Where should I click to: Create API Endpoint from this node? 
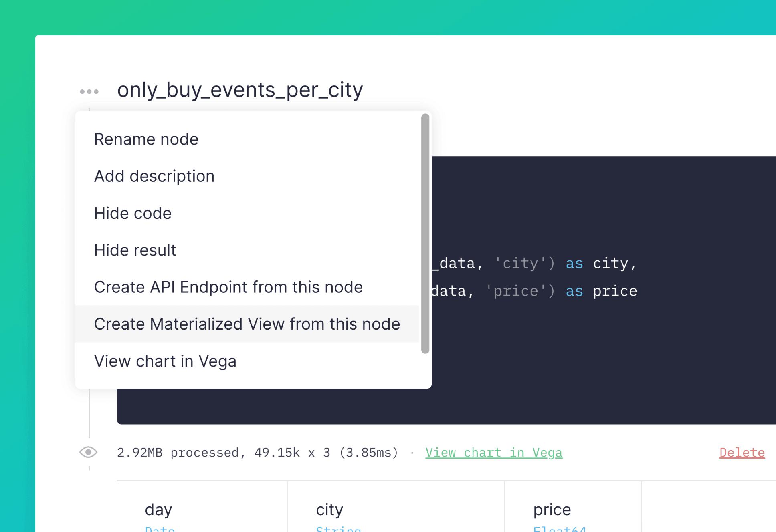coord(228,287)
